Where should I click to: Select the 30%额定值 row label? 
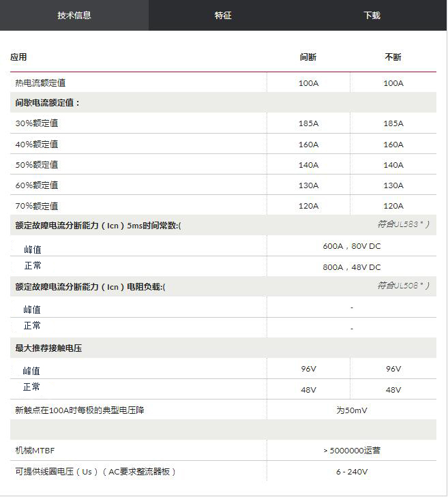click(37, 123)
